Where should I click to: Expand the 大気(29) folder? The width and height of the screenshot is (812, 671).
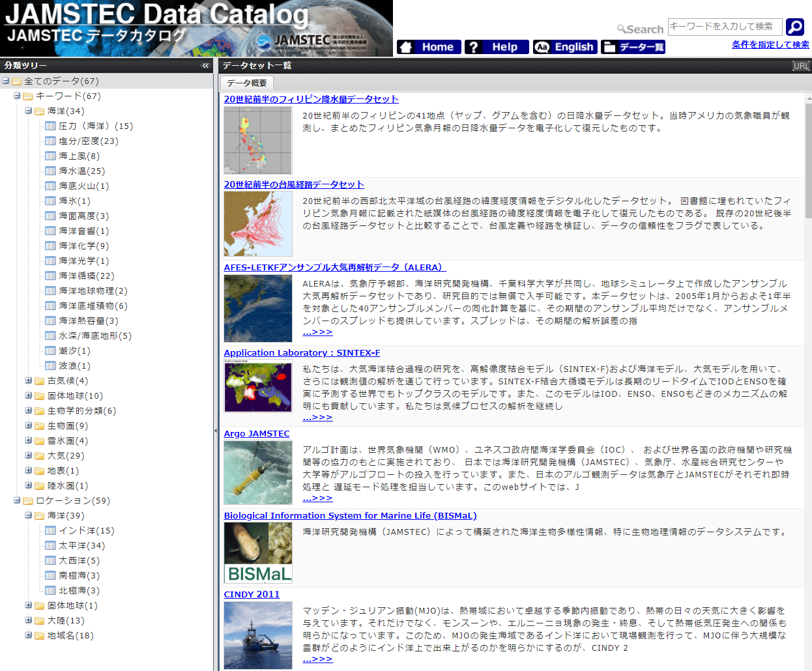pyautogui.click(x=29, y=455)
